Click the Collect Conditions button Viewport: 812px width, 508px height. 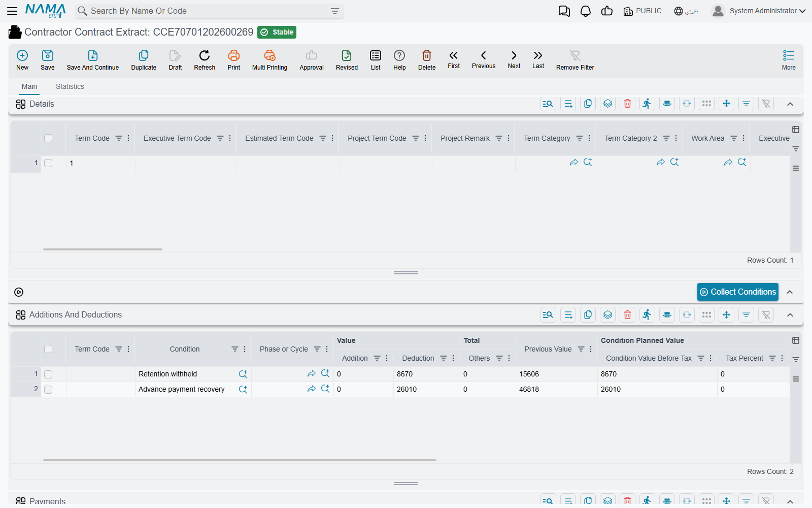[x=738, y=292]
